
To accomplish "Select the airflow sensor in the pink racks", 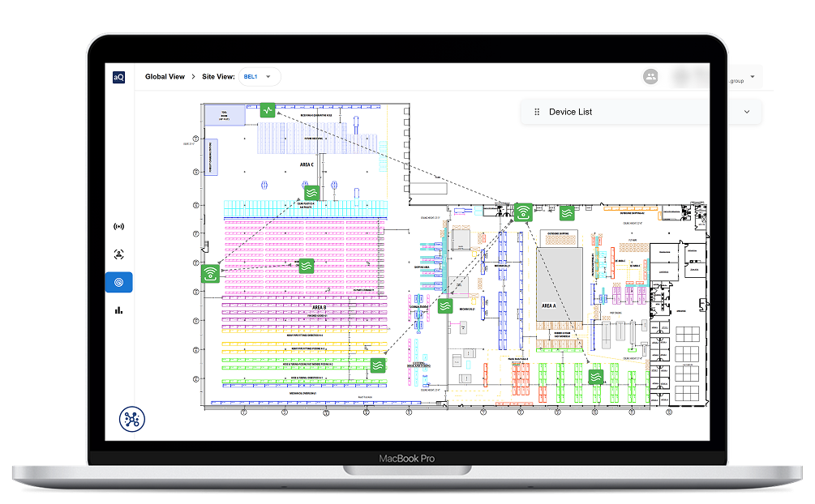I will [x=307, y=266].
